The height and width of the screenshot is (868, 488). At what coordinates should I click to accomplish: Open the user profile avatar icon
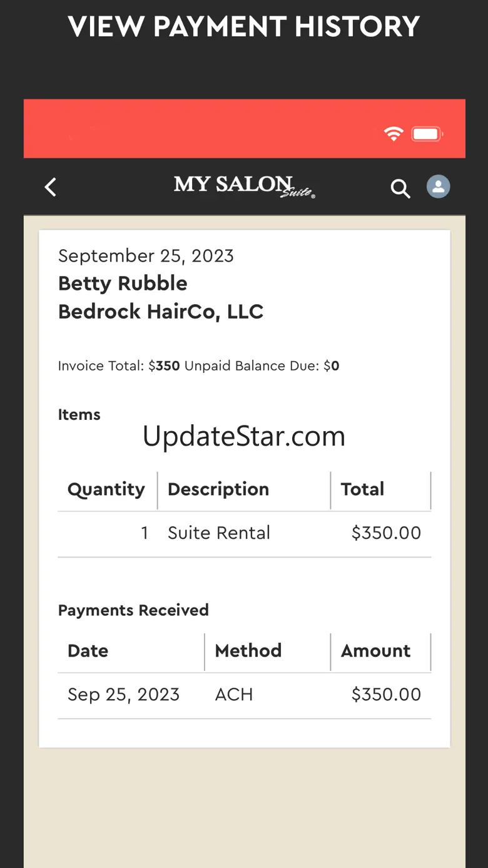pos(438,186)
